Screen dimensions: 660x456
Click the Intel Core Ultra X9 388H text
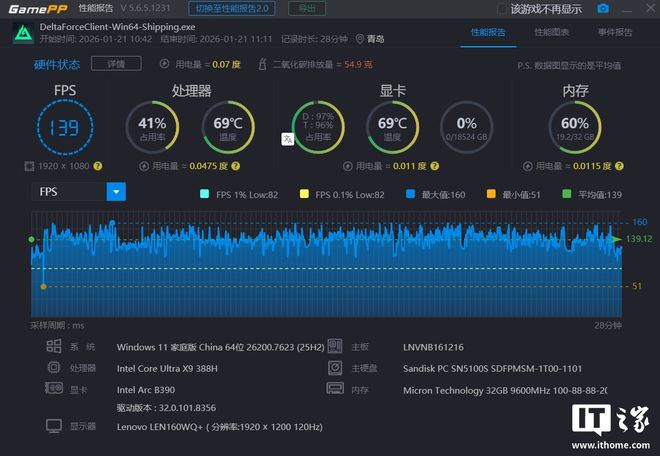coord(167,368)
